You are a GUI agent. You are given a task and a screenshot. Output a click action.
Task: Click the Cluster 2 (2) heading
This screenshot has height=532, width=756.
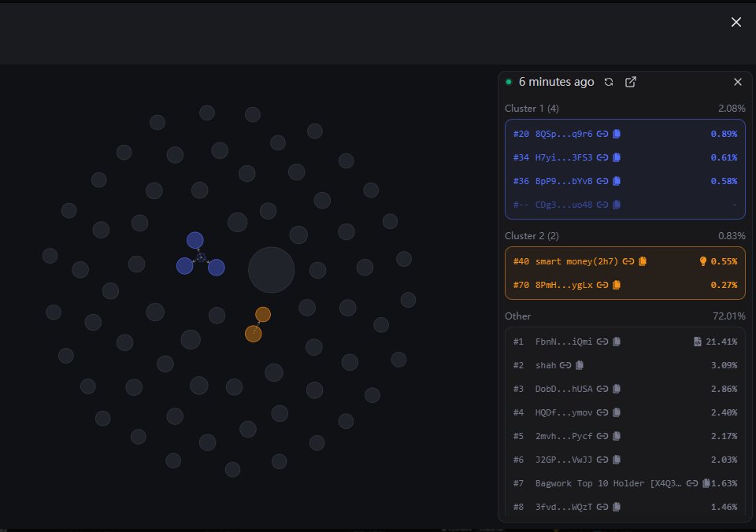[x=532, y=236]
